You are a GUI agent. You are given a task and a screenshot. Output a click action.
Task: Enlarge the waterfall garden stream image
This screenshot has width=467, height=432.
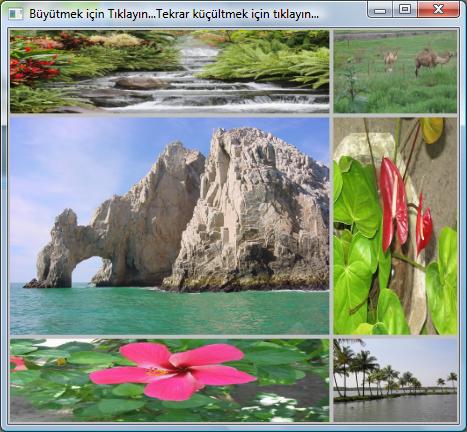tap(169, 71)
